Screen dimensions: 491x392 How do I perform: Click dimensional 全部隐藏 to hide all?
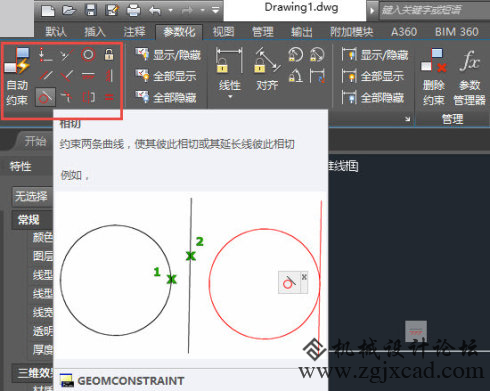coord(373,98)
